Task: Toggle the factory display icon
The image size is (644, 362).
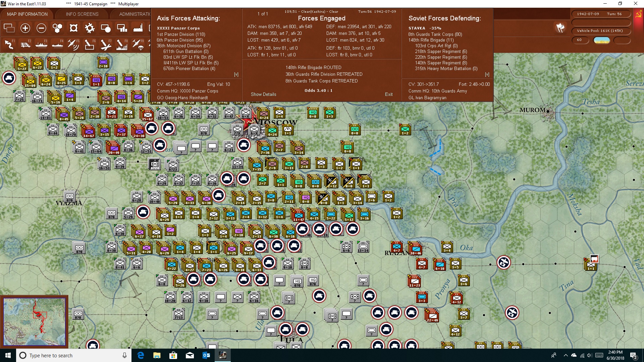Action: 138,28
